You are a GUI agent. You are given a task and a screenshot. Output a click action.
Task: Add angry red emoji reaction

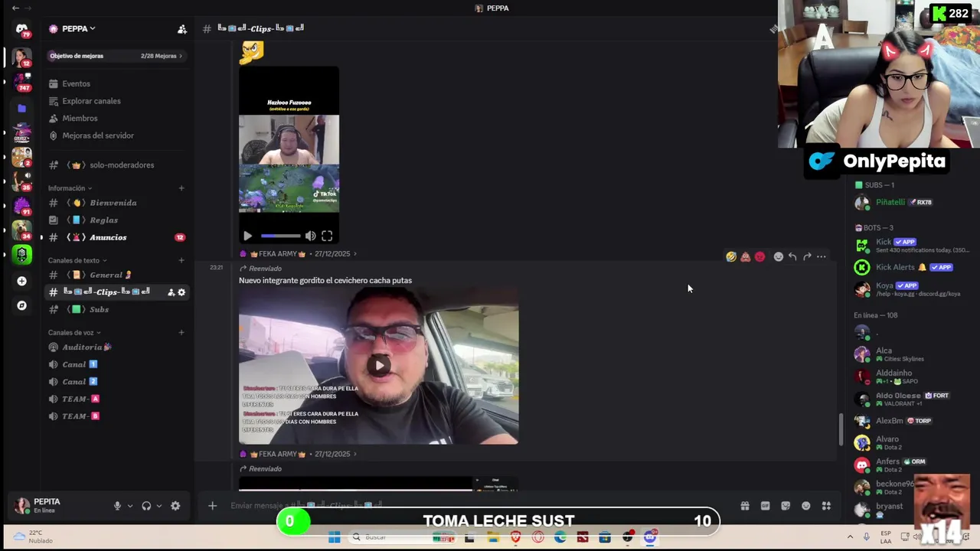coord(759,256)
